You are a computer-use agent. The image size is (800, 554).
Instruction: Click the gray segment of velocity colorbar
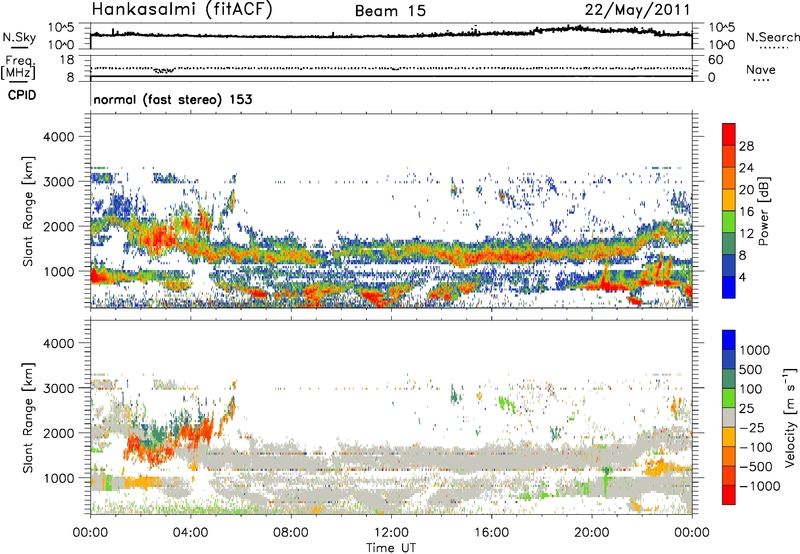(x=729, y=417)
